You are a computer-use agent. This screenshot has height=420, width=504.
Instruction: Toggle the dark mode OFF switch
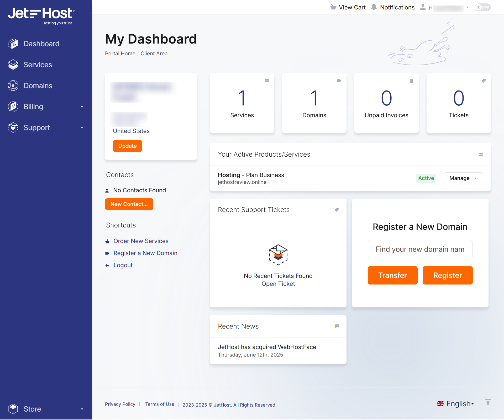point(482,7)
